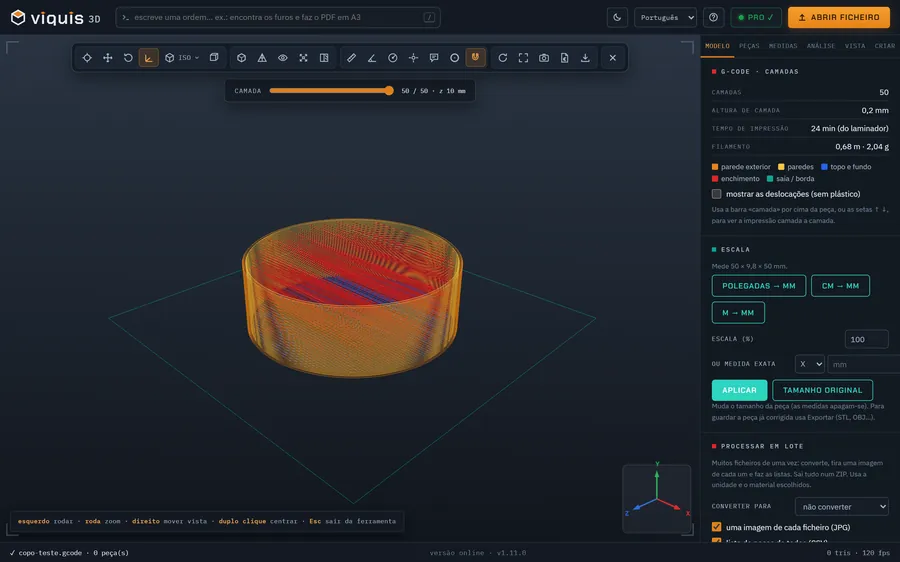
Task: Open the X axis dropdown for exact measure
Action: [810, 364]
